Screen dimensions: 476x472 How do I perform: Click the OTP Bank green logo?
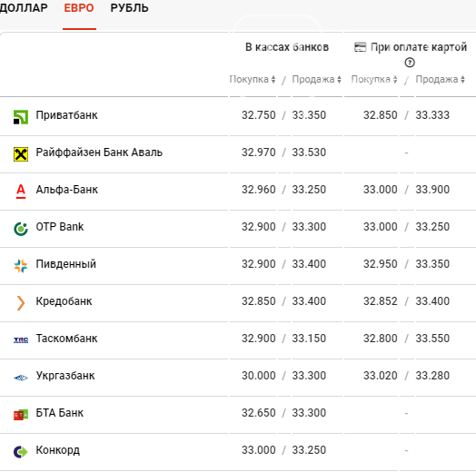coord(21,229)
